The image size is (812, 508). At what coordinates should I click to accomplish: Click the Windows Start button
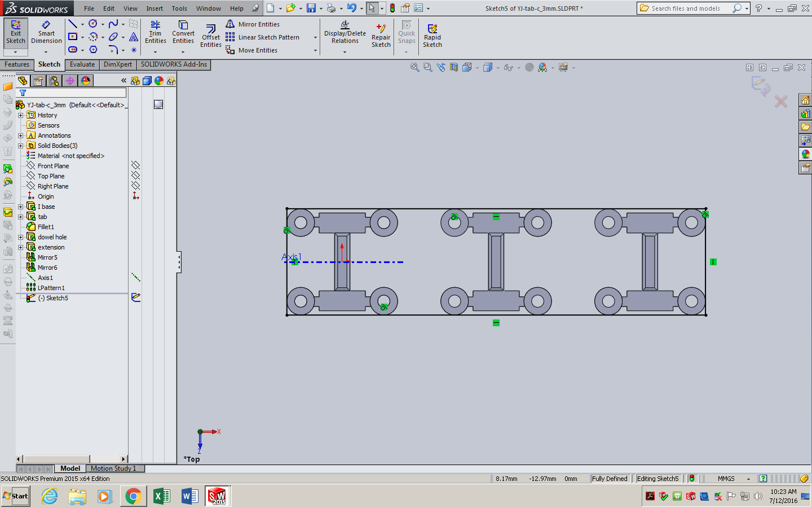pos(15,496)
